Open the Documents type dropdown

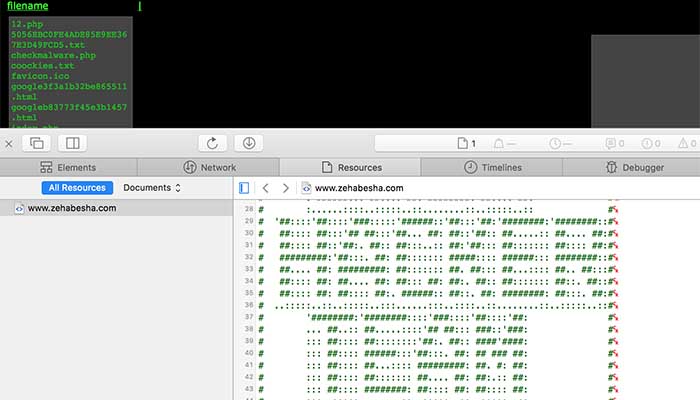tap(152, 188)
